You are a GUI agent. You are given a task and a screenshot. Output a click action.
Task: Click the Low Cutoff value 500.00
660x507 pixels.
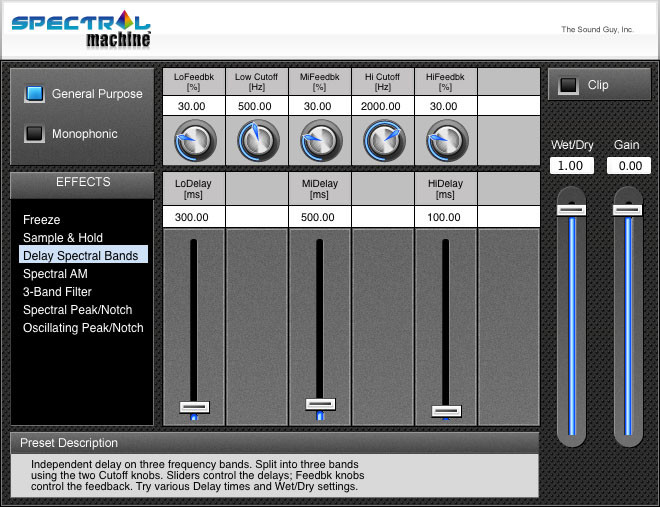(x=257, y=106)
